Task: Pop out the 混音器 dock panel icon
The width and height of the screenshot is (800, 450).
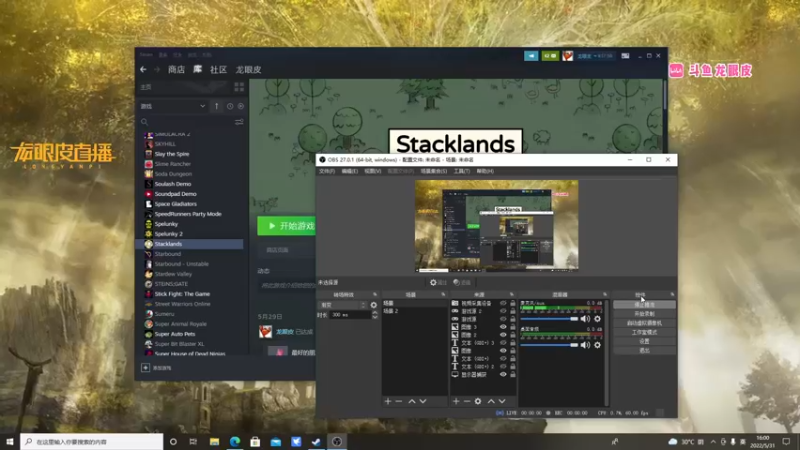Action: (x=605, y=294)
